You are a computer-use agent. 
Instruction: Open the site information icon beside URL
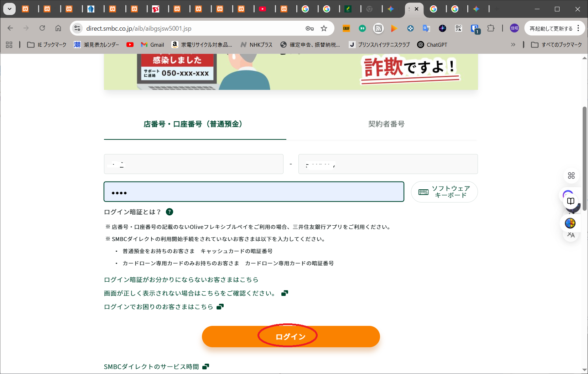(77, 29)
